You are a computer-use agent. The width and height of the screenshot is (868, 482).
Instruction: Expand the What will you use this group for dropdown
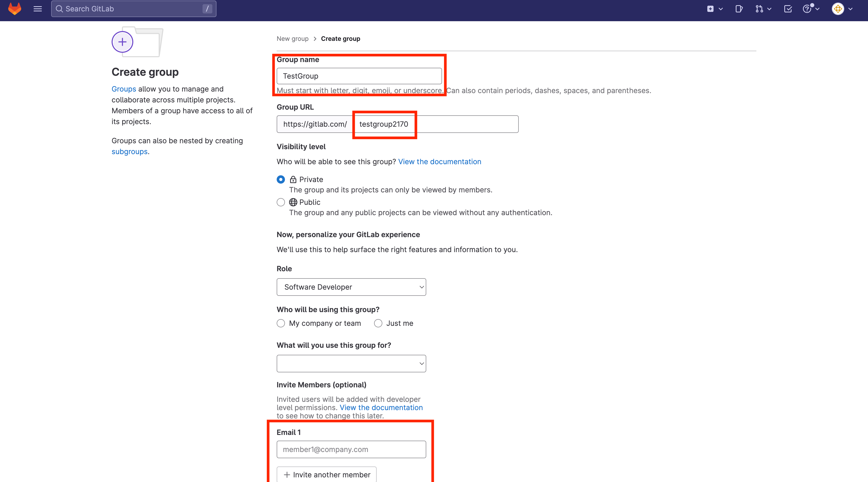point(351,363)
